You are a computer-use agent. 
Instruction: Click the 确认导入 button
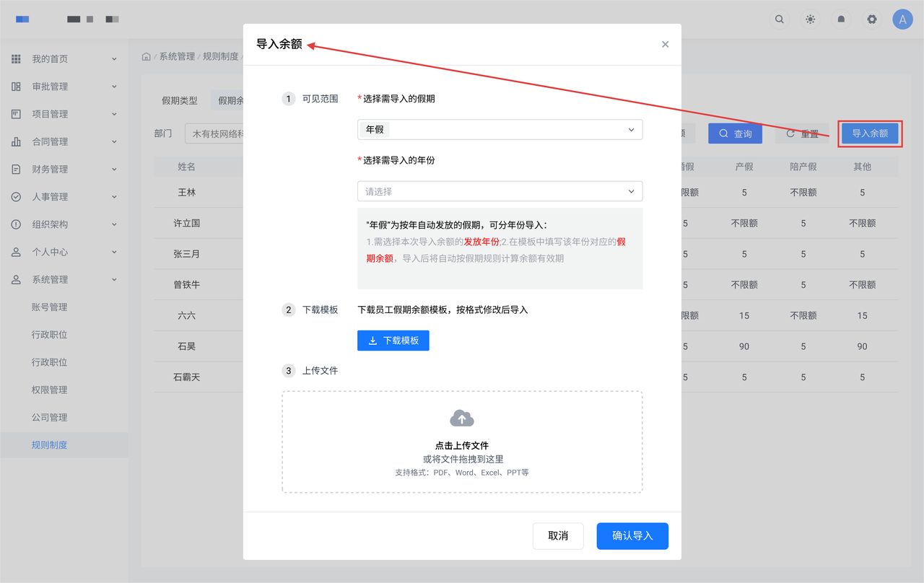[x=632, y=536]
